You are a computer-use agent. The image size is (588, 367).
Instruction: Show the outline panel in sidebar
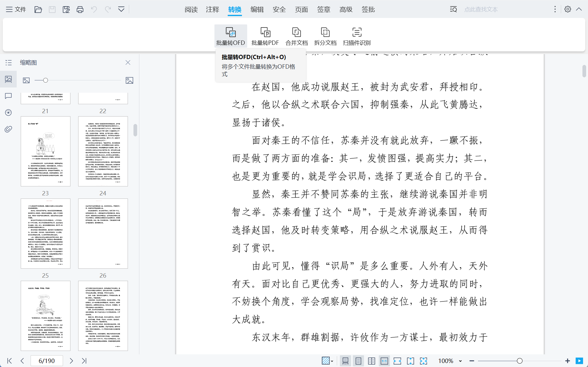pyautogui.click(x=9, y=63)
